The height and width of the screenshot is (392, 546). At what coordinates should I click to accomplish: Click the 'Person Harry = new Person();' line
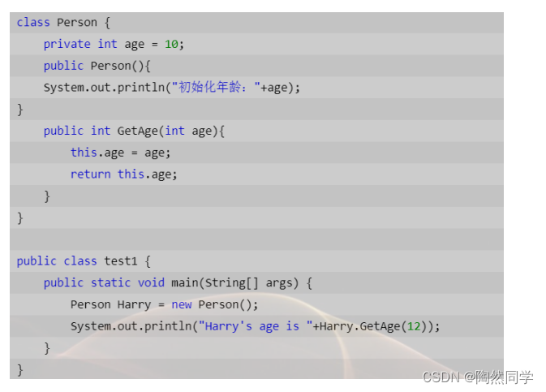164,304
